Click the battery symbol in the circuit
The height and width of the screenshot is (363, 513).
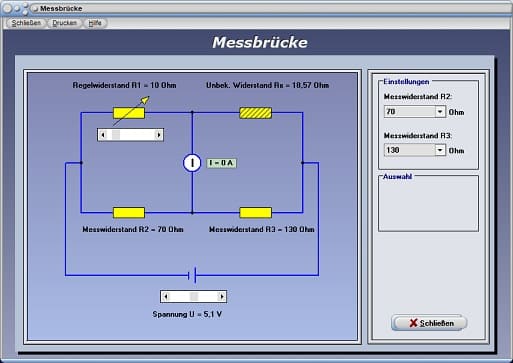pos(192,275)
